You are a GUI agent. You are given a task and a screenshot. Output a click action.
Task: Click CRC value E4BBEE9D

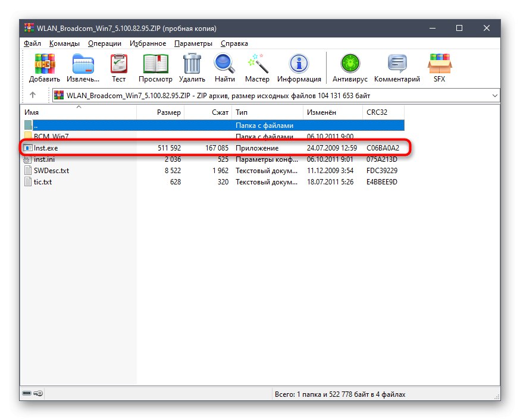tap(382, 182)
